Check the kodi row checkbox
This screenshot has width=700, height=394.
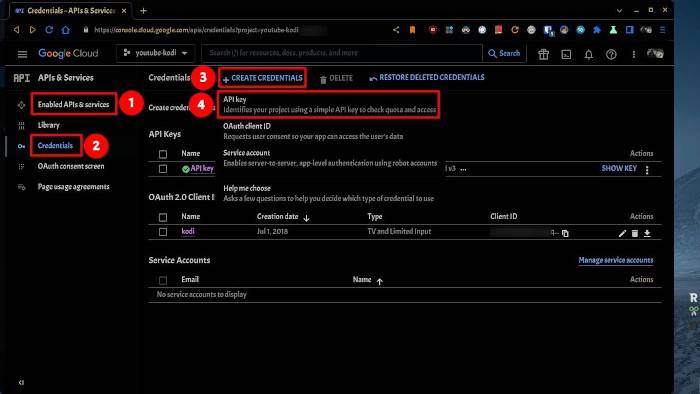click(x=163, y=232)
